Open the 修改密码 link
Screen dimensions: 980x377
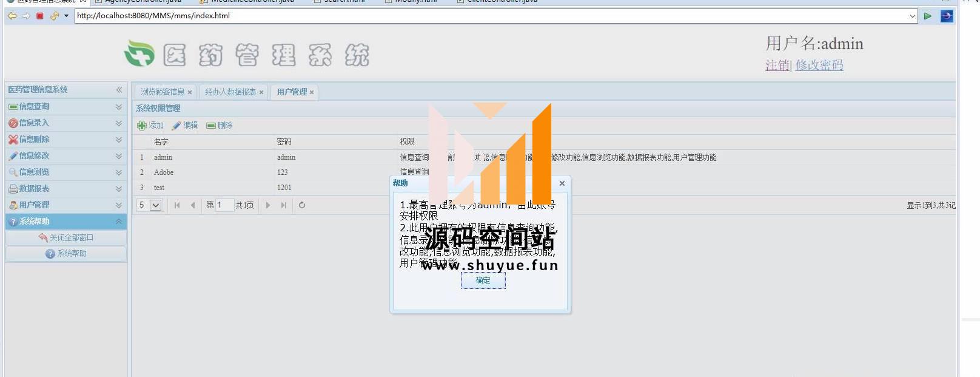tap(819, 65)
